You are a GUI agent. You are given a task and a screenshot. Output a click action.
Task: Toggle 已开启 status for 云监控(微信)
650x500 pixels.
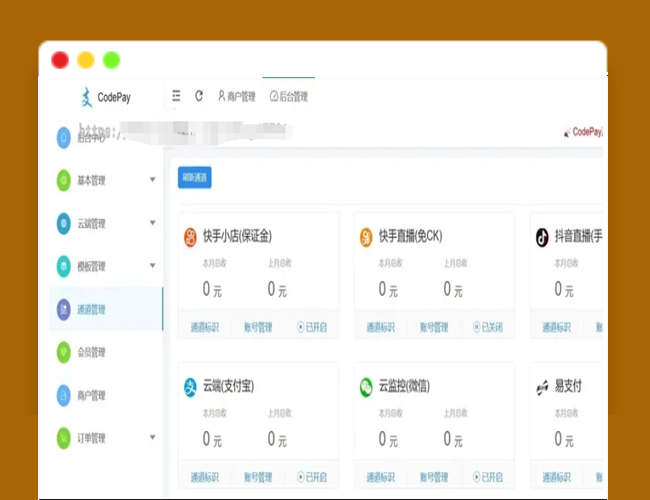[x=488, y=477]
